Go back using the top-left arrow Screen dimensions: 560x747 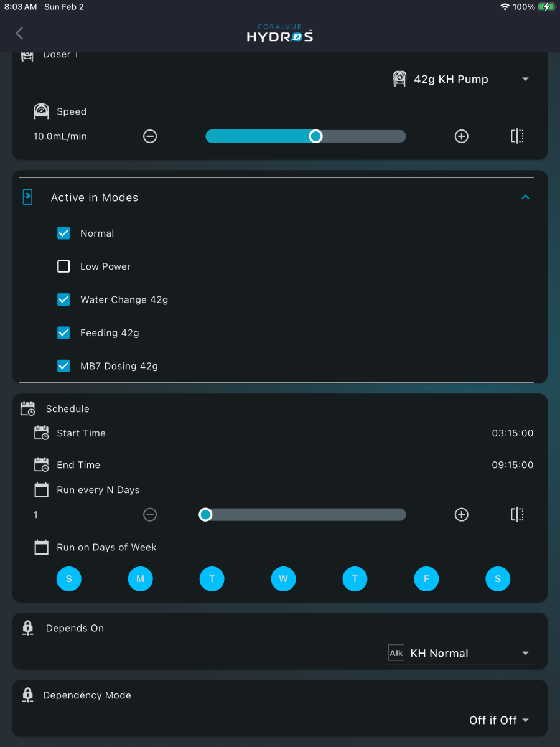[19, 33]
